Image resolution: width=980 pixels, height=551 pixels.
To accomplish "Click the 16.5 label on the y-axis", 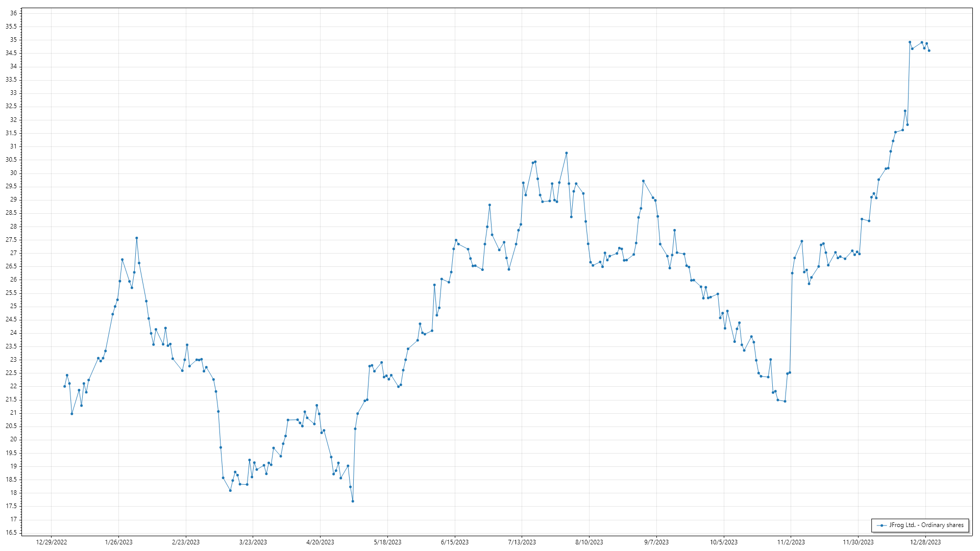I will [12, 533].
